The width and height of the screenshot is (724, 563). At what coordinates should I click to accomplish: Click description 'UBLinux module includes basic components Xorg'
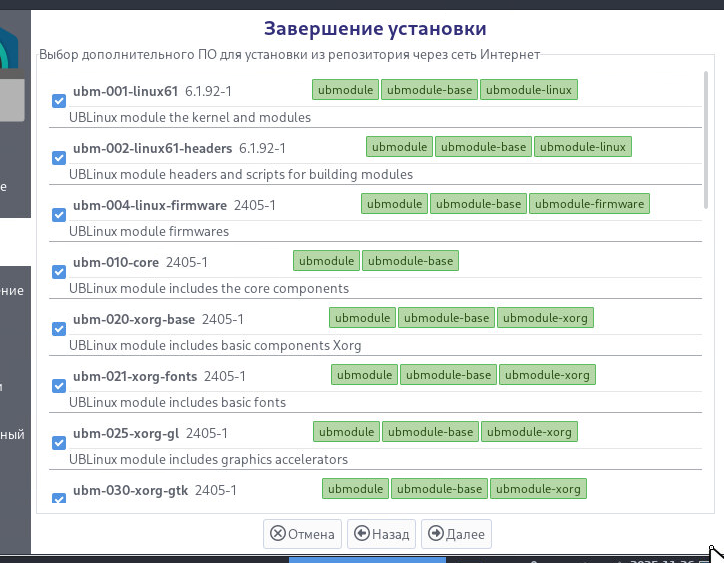pos(215,345)
